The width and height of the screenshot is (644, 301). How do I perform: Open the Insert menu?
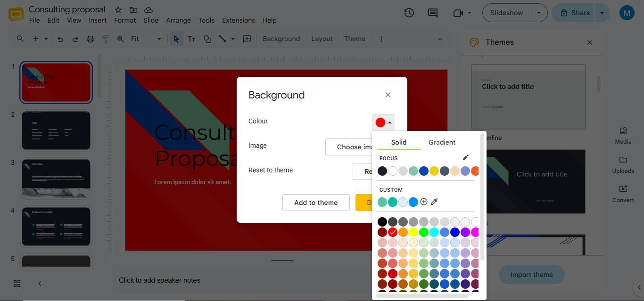pos(98,20)
